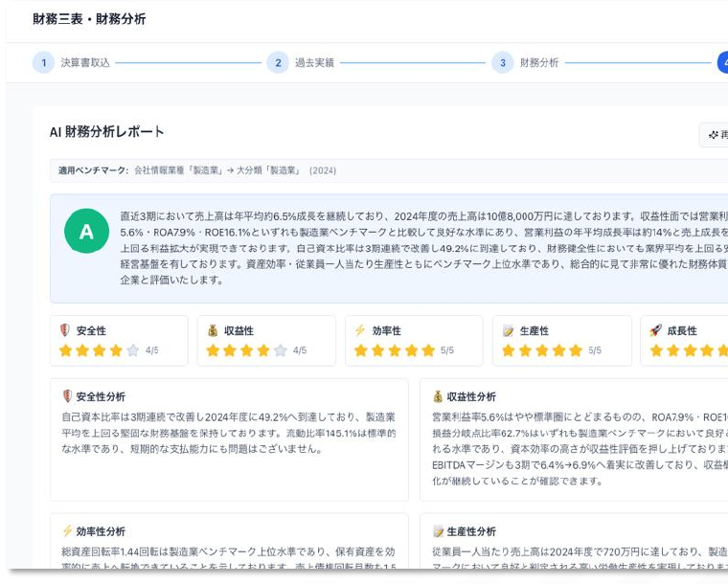Click the step 2 circle number
This screenshot has height=584, width=728.
(278, 62)
